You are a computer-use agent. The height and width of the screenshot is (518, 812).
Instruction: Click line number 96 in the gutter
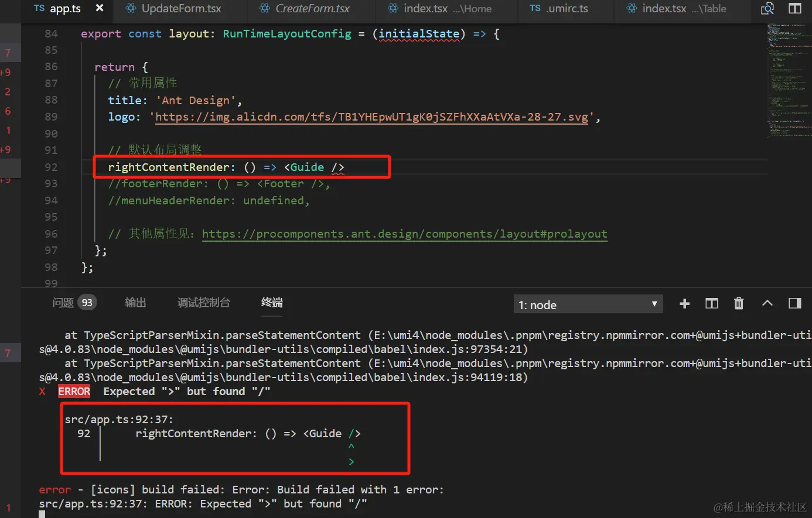(x=51, y=234)
